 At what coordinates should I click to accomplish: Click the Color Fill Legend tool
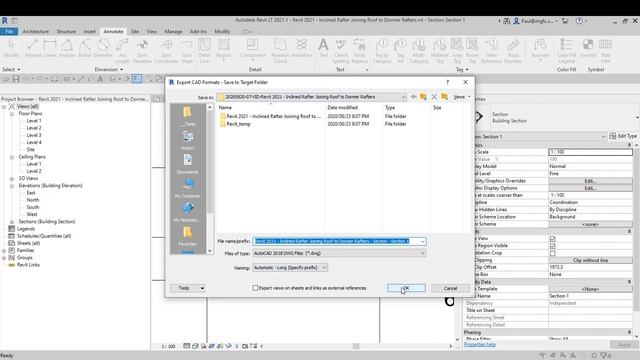(x=566, y=51)
